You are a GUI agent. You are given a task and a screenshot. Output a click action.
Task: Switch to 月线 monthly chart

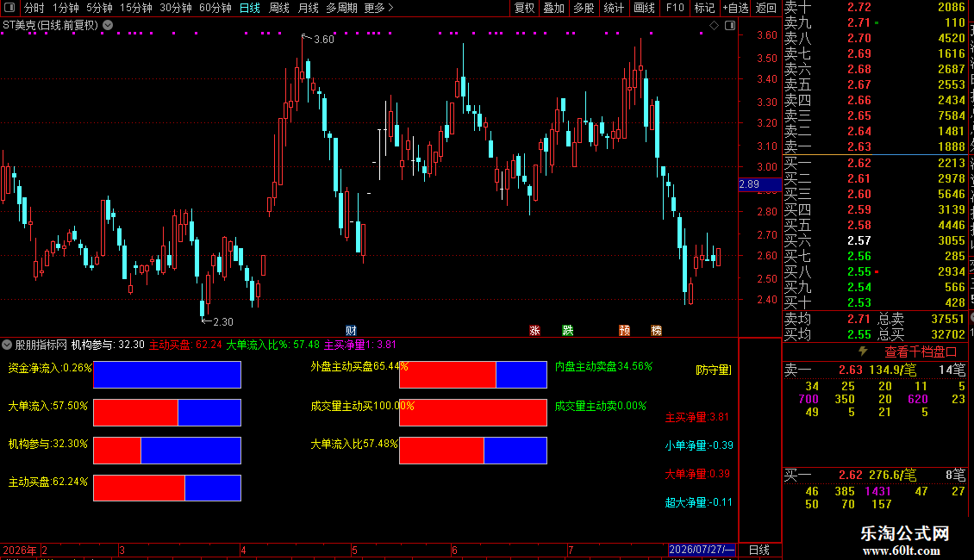(x=308, y=8)
